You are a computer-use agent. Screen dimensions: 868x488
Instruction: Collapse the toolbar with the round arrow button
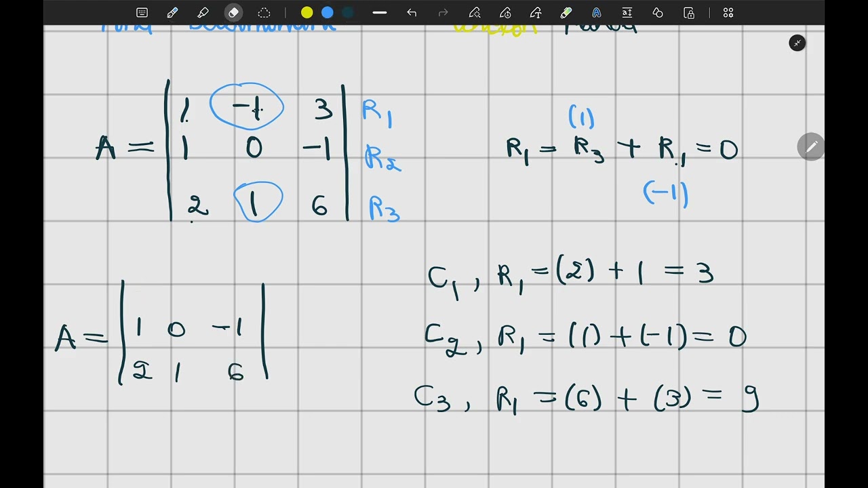(x=797, y=43)
